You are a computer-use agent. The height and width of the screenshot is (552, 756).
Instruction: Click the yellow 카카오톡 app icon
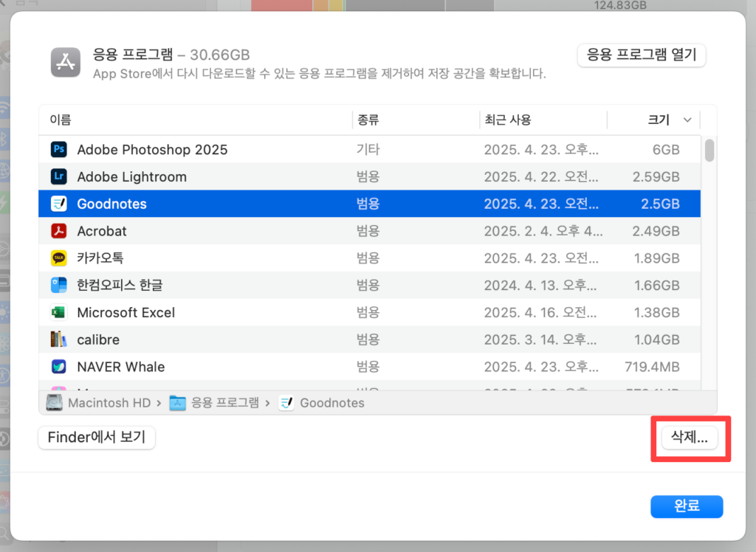pos(59,258)
